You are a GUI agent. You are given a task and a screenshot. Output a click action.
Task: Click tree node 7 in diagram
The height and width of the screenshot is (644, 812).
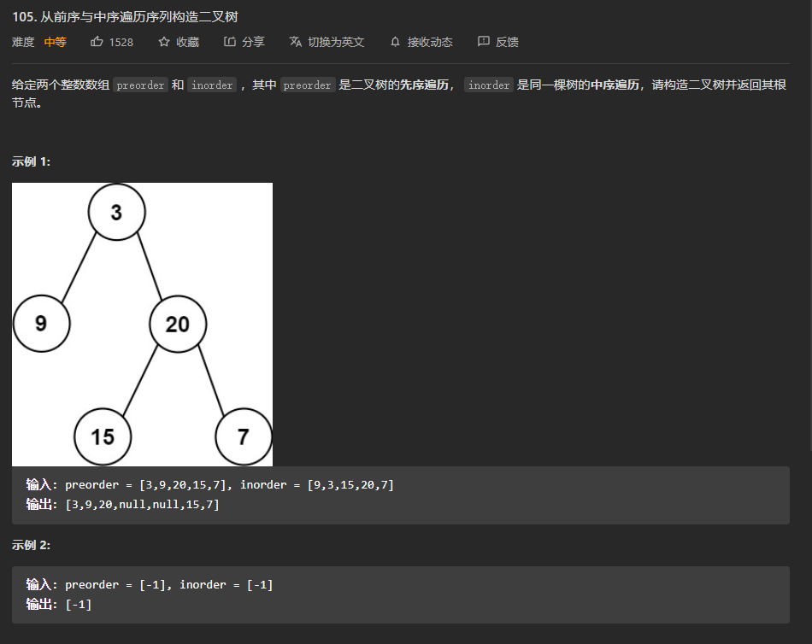(244, 436)
